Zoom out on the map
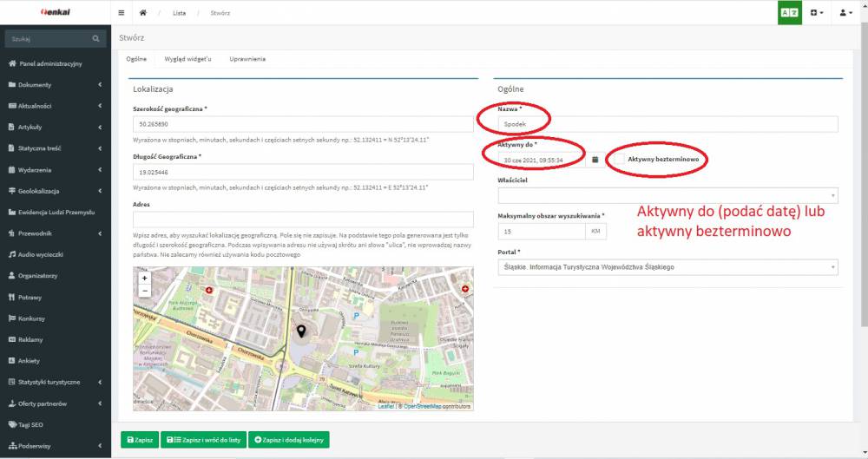Screen dimensions: 868x459 coord(144,291)
